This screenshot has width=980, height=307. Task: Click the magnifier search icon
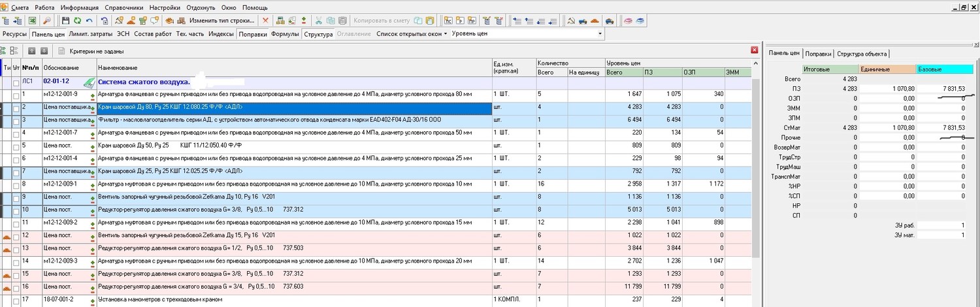pos(46,21)
